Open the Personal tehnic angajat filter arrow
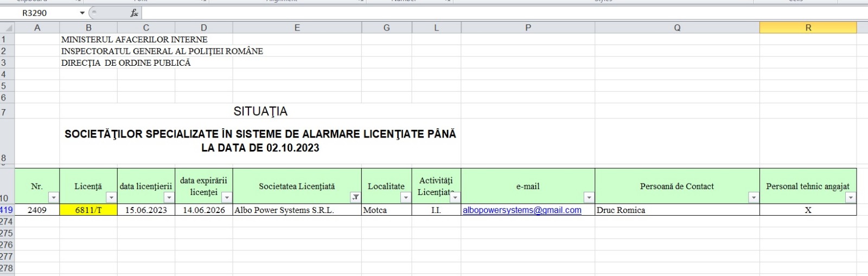 850,198
